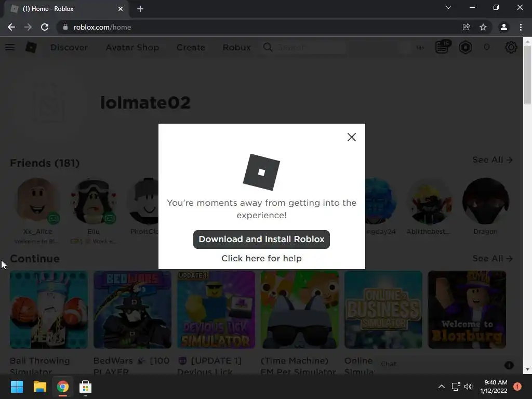532x399 pixels.
Task: Click the search magnifier icon
Action: 268,47
